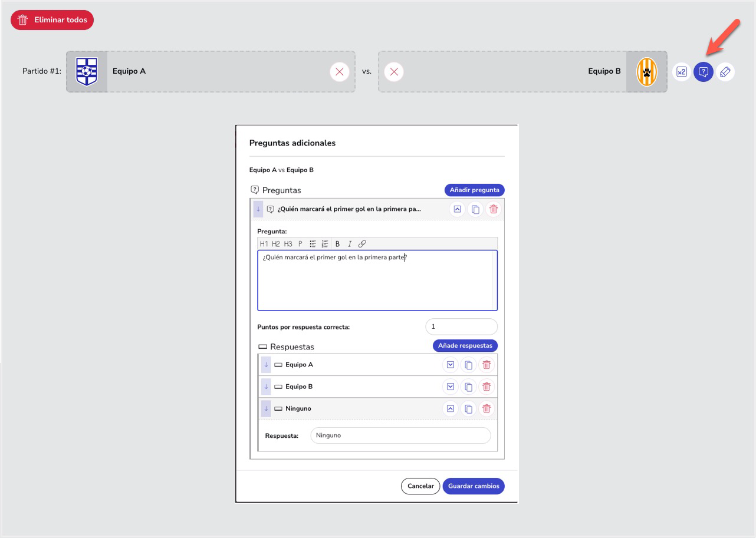The height and width of the screenshot is (538, 756).
Task: Remove Equipo A from the match
Action: coord(339,72)
